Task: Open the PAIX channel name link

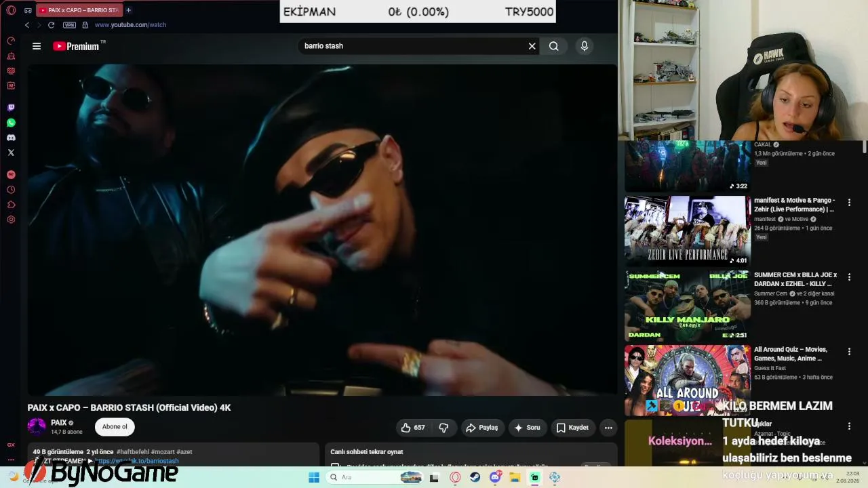Action: pyautogui.click(x=58, y=423)
